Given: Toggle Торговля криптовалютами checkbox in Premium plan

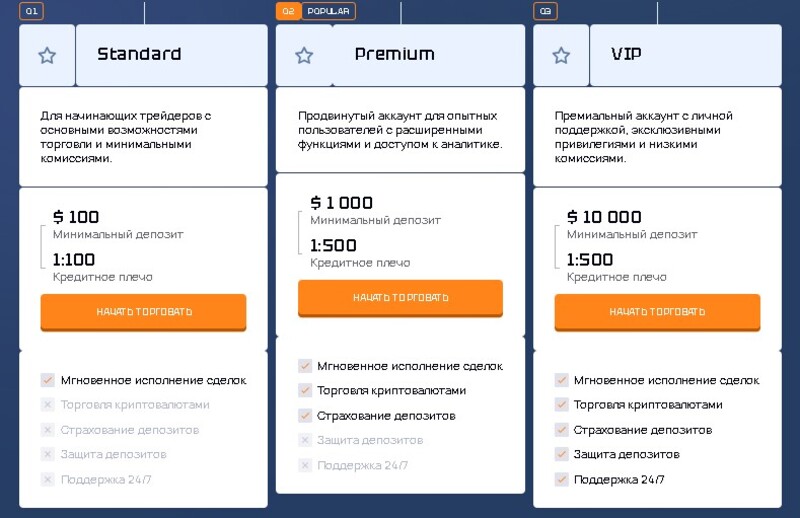Looking at the screenshot, I should click(305, 390).
